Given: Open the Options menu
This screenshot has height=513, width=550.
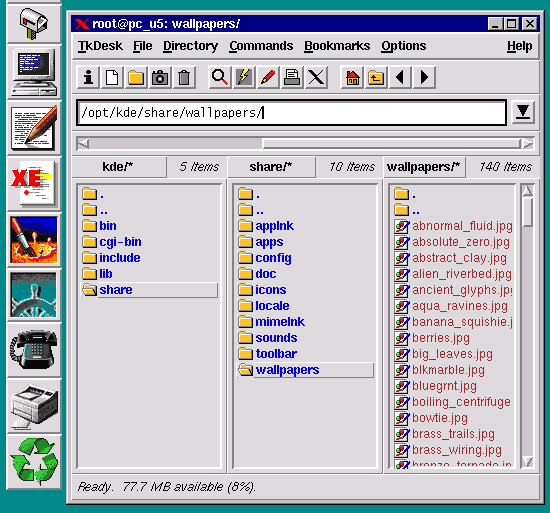Looking at the screenshot, I should coord(404,46).
